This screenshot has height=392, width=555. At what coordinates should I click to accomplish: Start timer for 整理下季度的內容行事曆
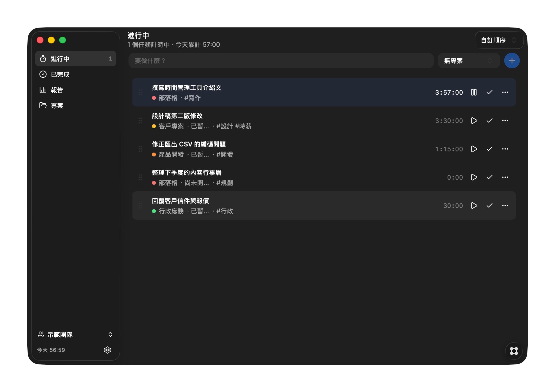(474, 177)
